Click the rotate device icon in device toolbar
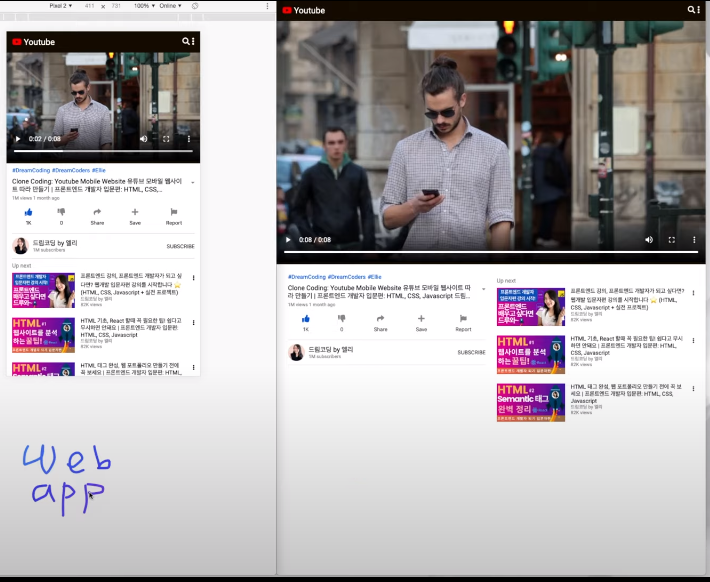This screenshot has width=710, height=582. (195, 6)
